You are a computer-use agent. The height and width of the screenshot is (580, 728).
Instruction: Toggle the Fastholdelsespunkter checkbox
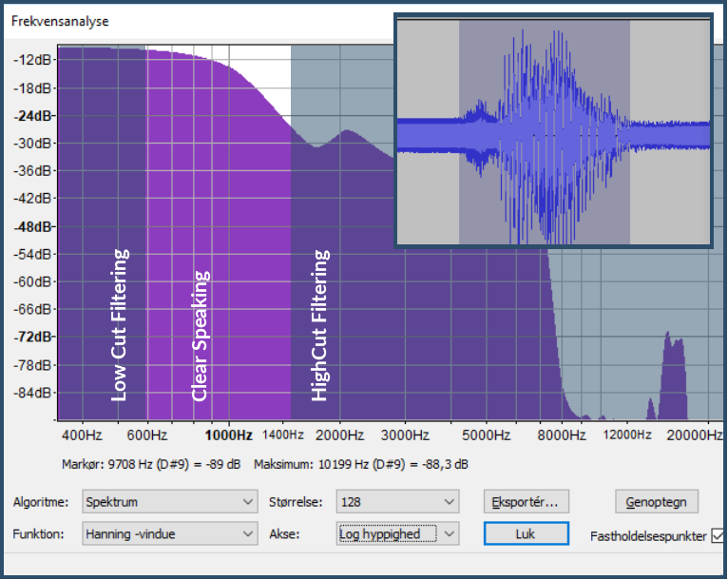click(x=718, y=536)
